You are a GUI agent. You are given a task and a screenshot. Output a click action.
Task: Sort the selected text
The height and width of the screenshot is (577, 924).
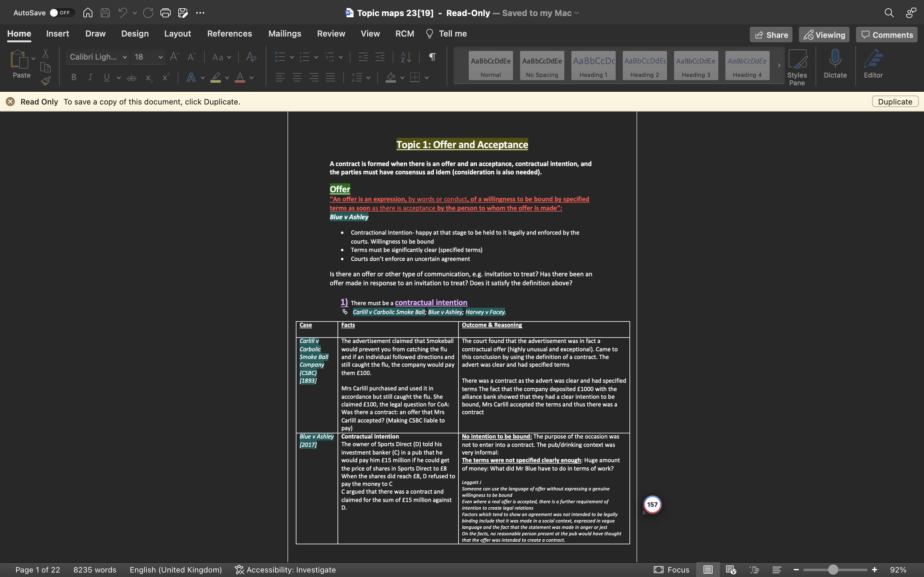pos(406,57)
